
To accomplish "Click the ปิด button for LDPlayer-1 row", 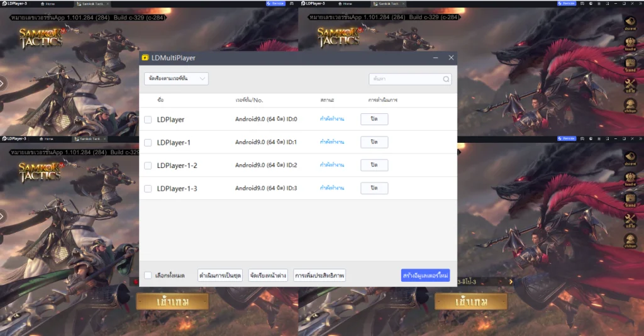I will [374, 142].
